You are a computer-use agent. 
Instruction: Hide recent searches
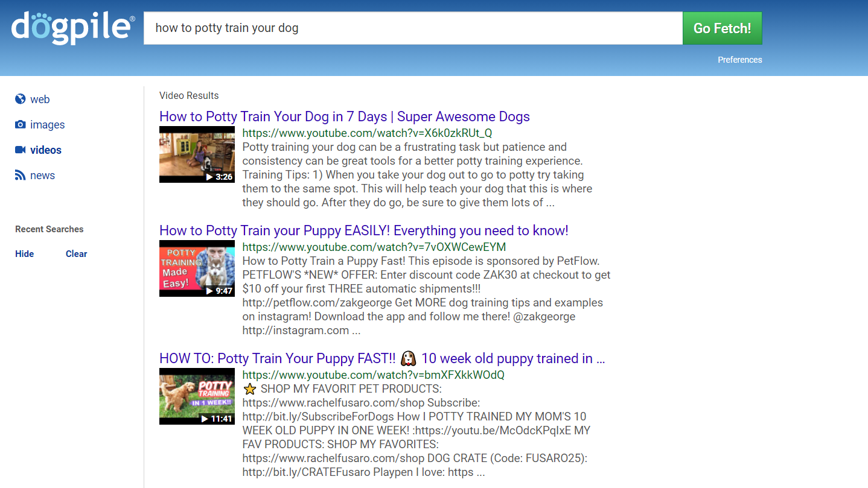pos(25,254)
